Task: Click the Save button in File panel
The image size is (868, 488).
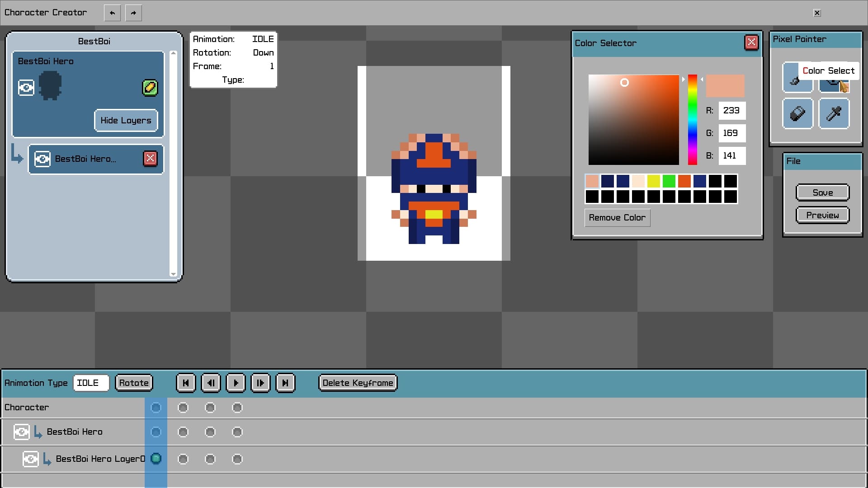Action: pos(823,192)
